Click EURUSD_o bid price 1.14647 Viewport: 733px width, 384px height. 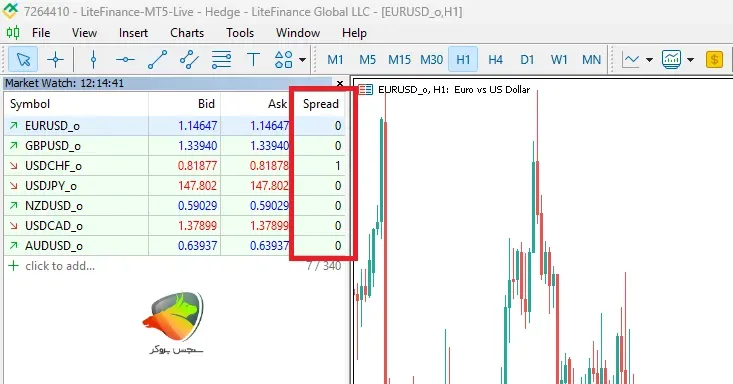click(x=197, y=126)
